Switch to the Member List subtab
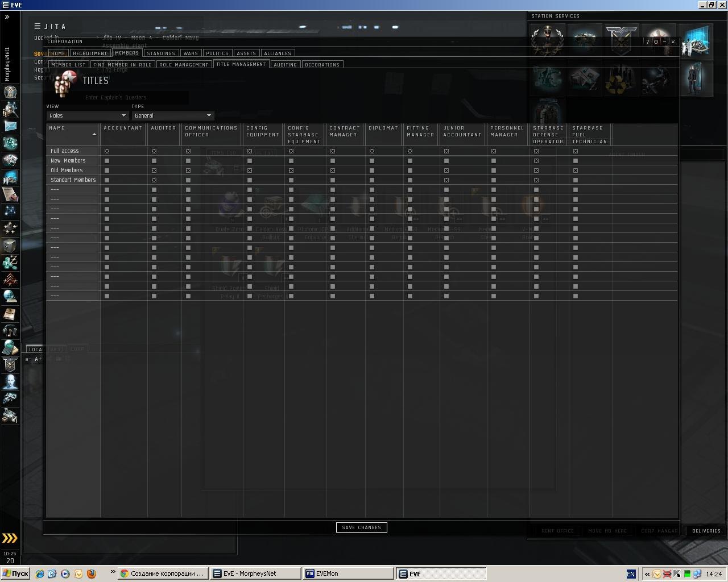This screenshot has width=728, height=582. pyautogui.click(x=68, y=65)
